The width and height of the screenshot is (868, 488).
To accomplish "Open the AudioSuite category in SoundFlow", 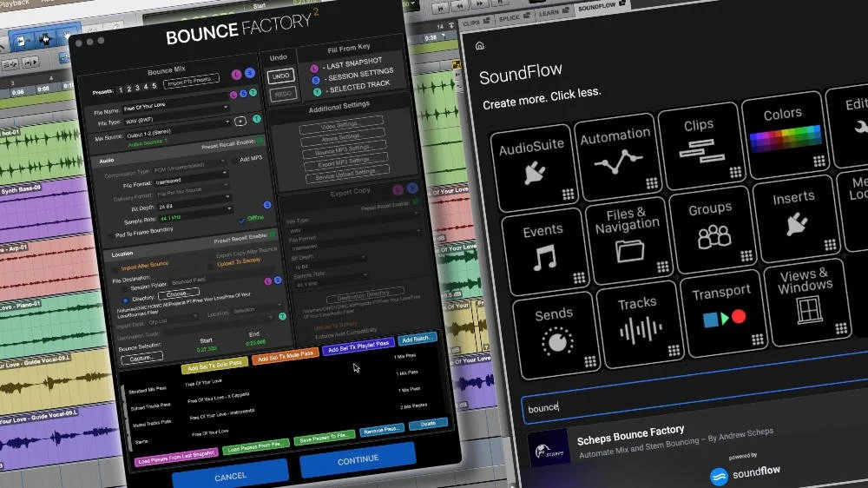I will pos(533,167).
